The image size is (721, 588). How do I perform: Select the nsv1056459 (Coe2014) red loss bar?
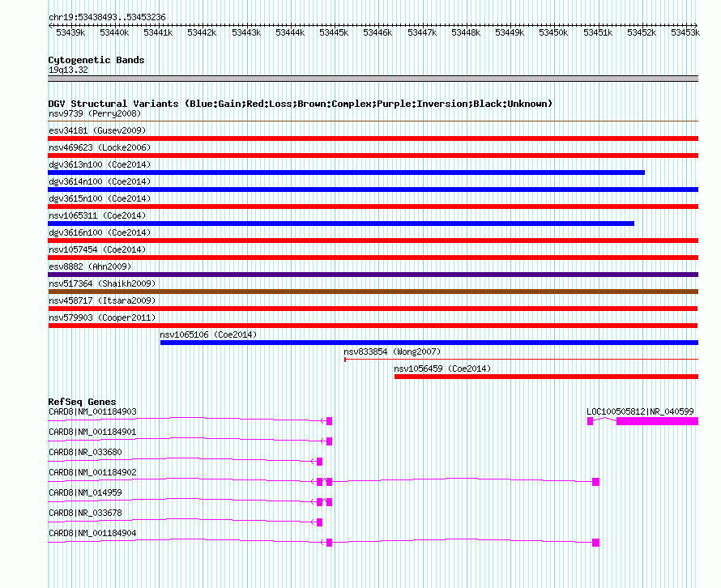tap(546, 377)
